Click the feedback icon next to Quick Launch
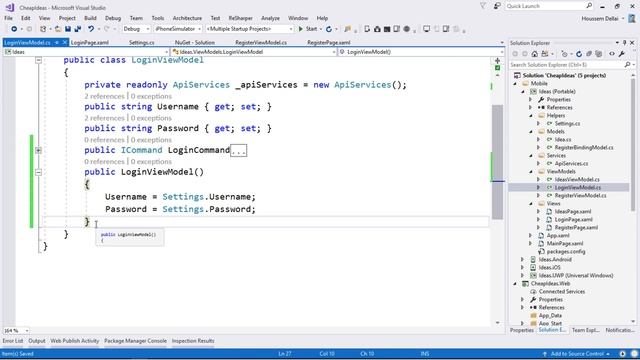The image size is (640, 360). (497, 6)
